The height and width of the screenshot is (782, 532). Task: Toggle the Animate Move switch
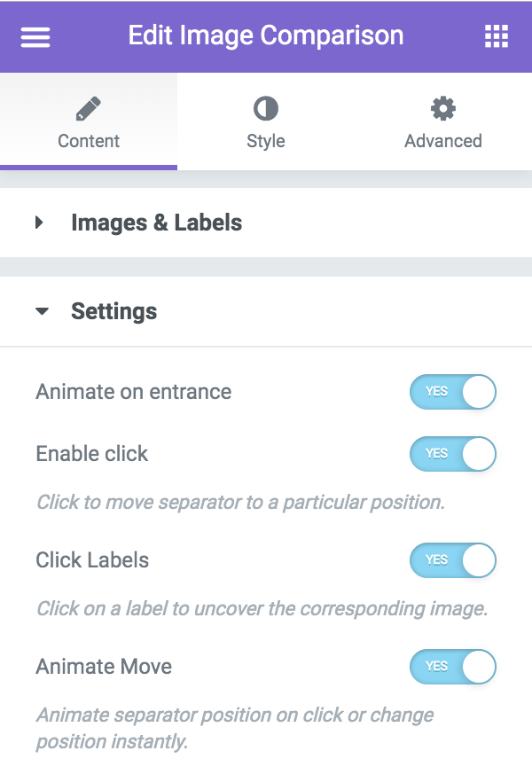click(453, 667)
